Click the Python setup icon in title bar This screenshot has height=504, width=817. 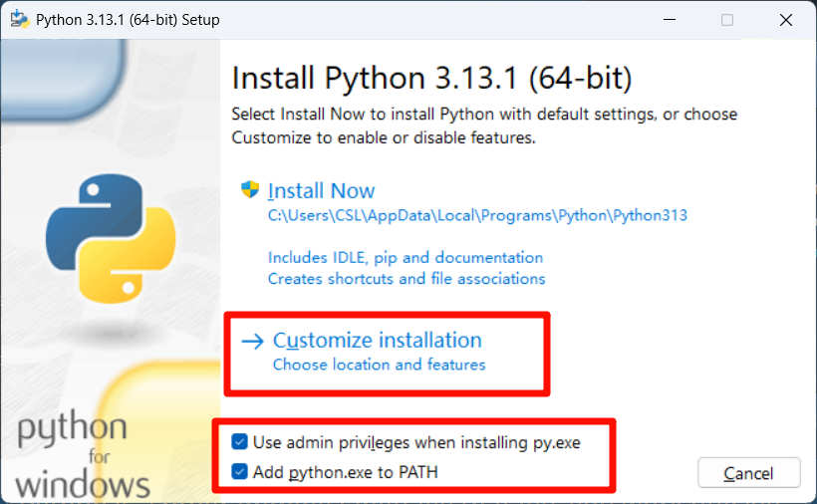coord(20,19)
